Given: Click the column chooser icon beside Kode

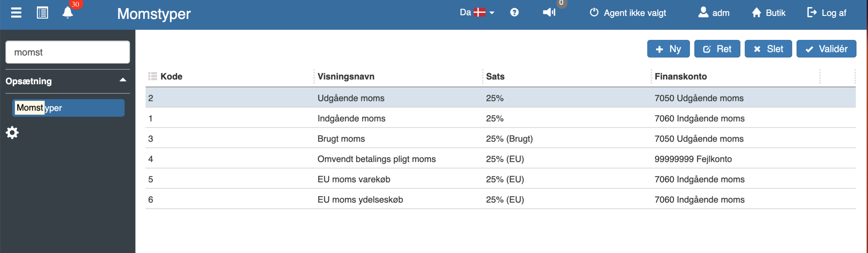Looking at the screenshot, I should 153,76.
